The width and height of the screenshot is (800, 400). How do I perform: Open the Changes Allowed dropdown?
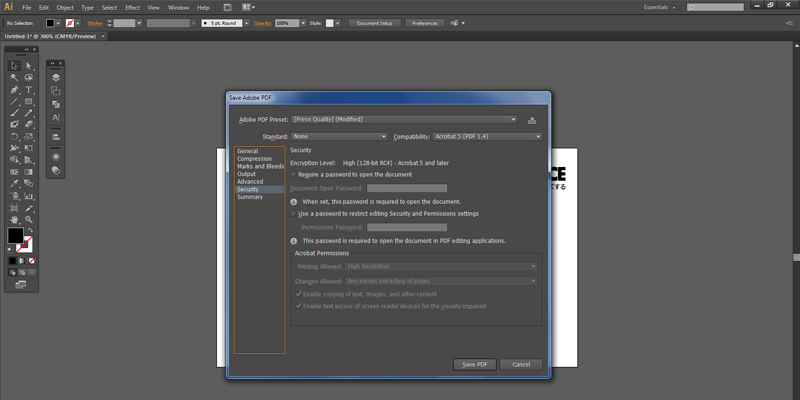coord(441,281)
